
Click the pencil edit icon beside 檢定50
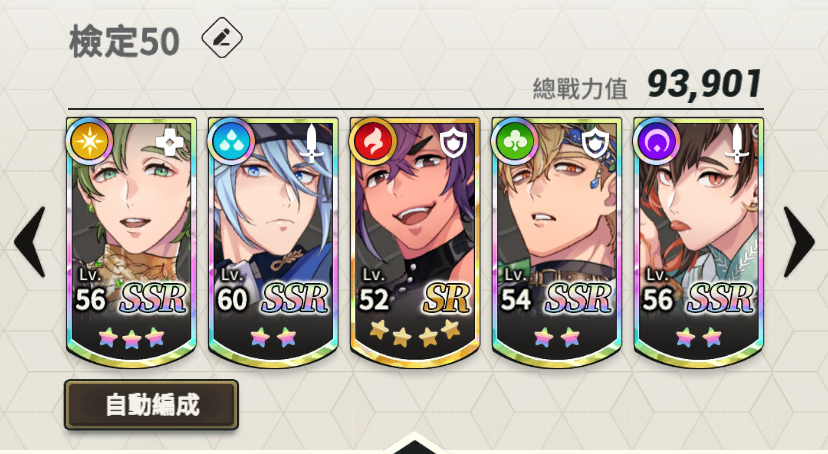(x=222, y=37)
